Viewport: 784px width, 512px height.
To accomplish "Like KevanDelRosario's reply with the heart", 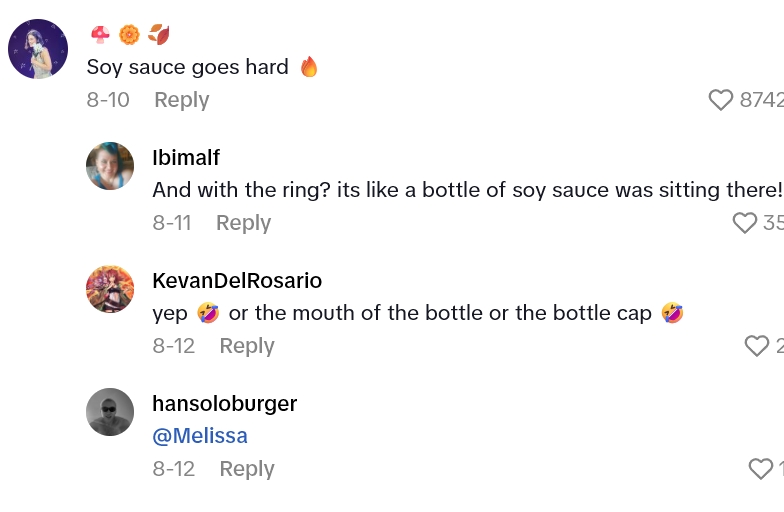I will (x=756, y=346).
